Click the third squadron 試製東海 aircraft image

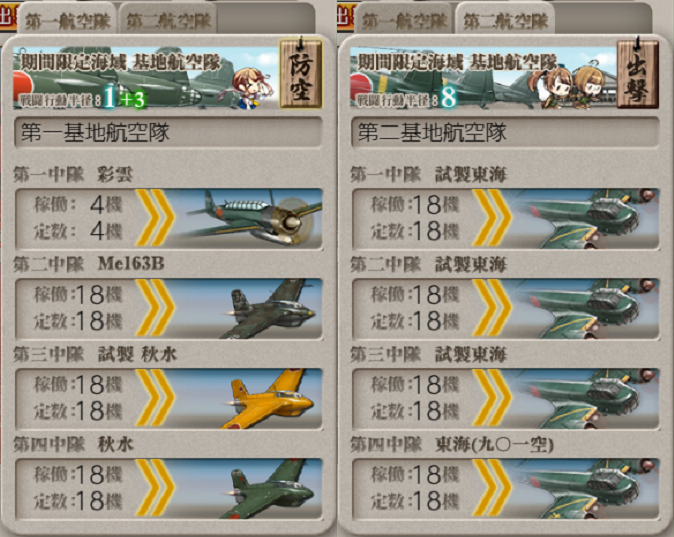(582, 398)
